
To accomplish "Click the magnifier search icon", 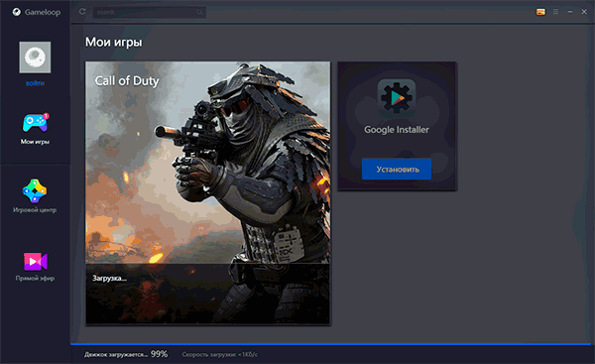I will pos(200,12).
